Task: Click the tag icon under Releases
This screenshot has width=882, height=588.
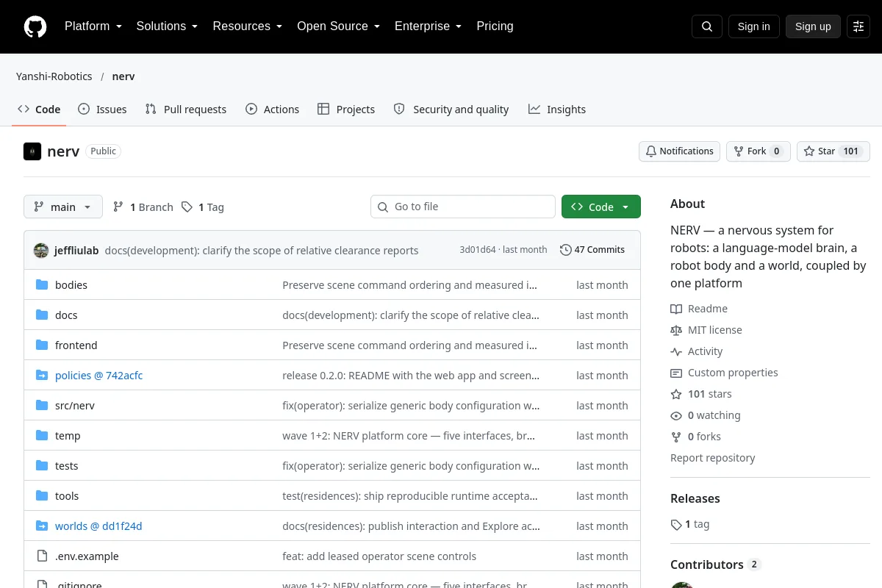Action: point(676,525)
